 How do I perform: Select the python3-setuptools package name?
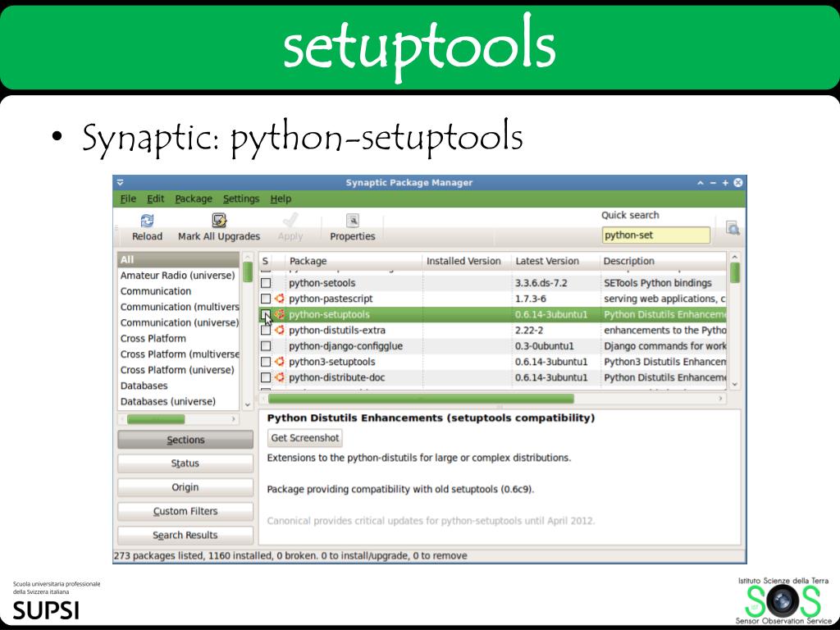(332, 362)
